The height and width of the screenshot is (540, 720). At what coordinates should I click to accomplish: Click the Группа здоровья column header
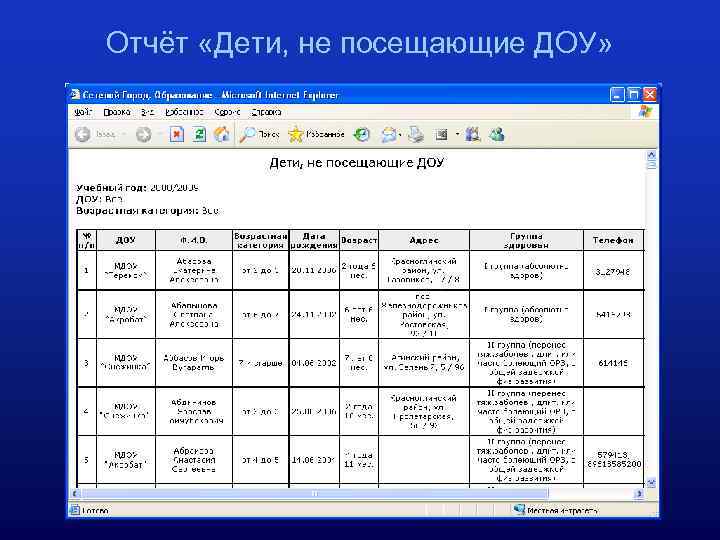[526, 240]
